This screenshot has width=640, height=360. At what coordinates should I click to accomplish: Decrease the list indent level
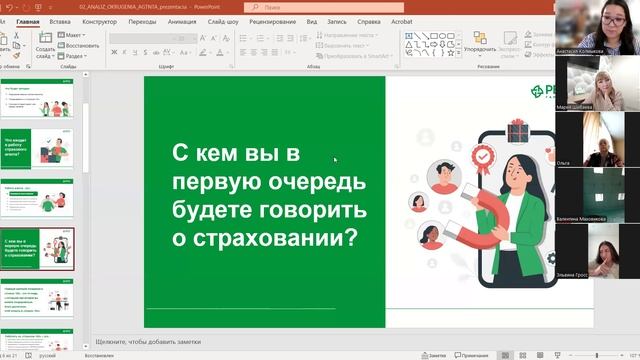pos(280,38)
